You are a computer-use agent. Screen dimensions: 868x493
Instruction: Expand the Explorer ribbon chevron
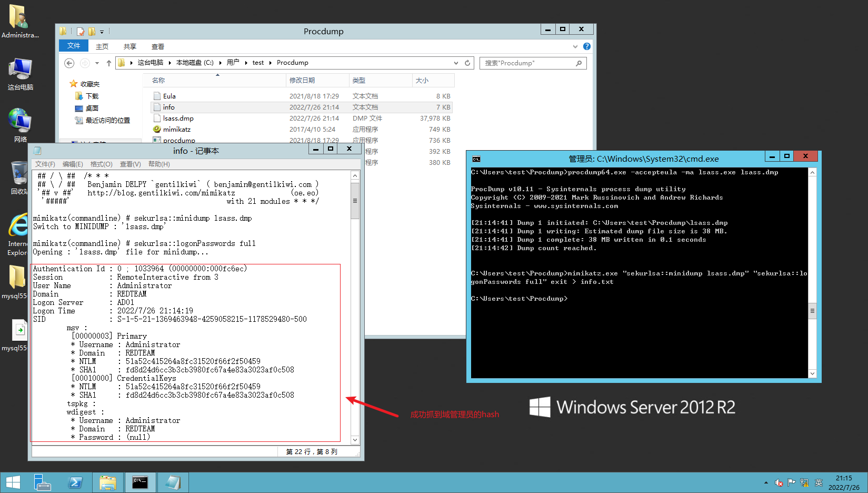tap(575, 46)
